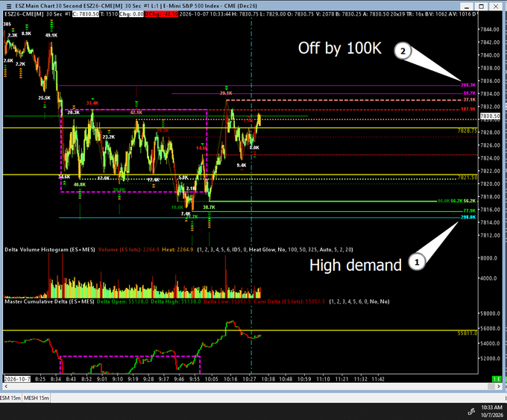Click the 55811.0 cumulative delta label
The height and width of the screenshot is (420, 507).
(x=467, y=333)
